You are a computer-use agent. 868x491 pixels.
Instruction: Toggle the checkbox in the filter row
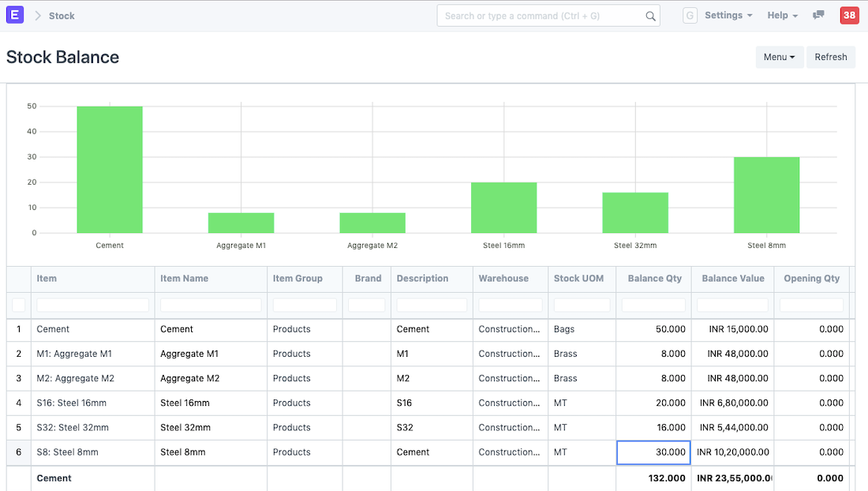click(19, 305)
